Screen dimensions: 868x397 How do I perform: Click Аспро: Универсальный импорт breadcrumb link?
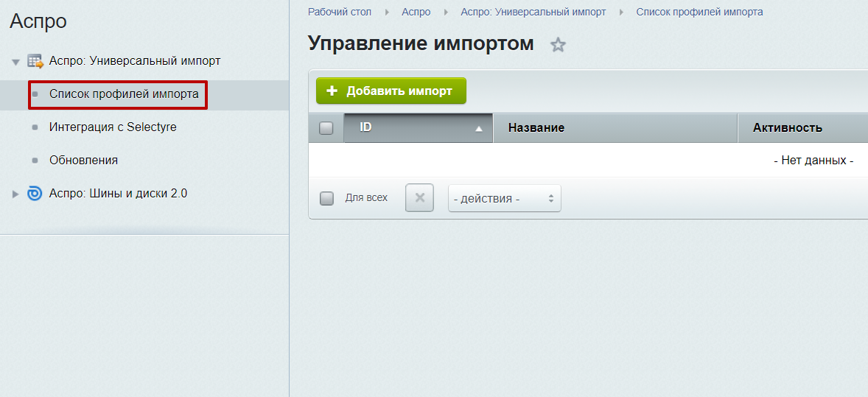tap(533, 12)
